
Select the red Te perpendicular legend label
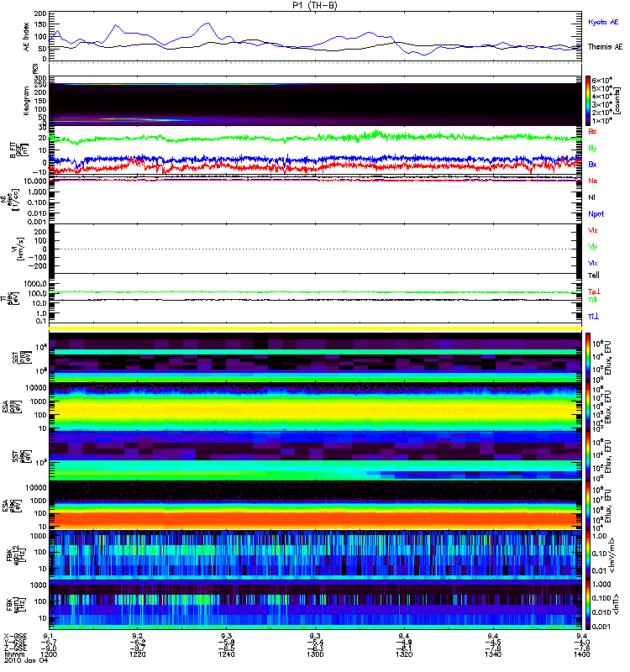tap(594, 291)
